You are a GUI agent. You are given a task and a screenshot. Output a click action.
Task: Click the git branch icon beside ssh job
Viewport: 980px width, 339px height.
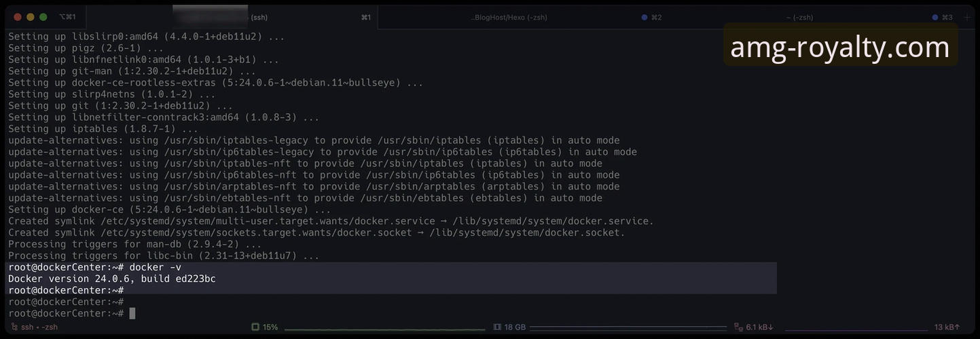coord(14,327)
